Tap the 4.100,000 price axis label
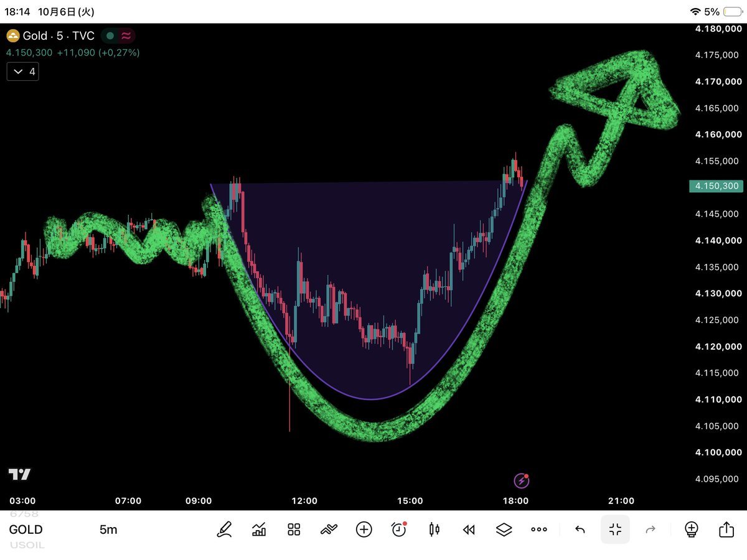The image size is (747, 560). (718, 452)
